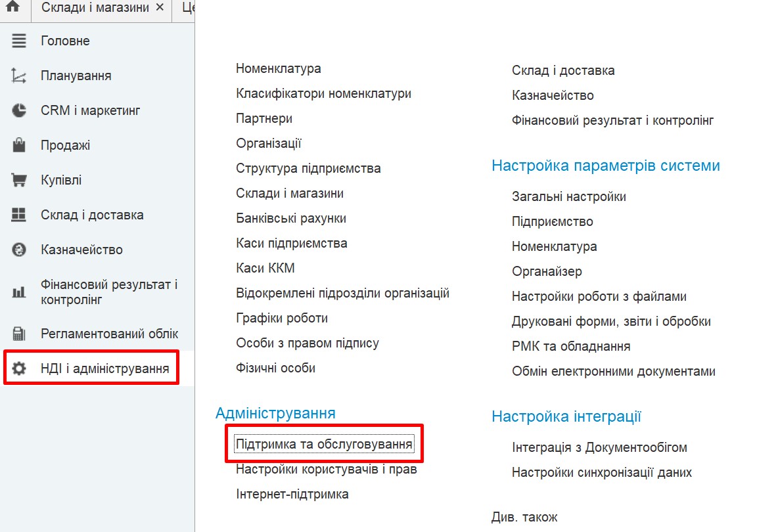Open Інтеграція з Документообігом
Screen dimensions: 776x532
pyautogui.click(x=599, y=447)
